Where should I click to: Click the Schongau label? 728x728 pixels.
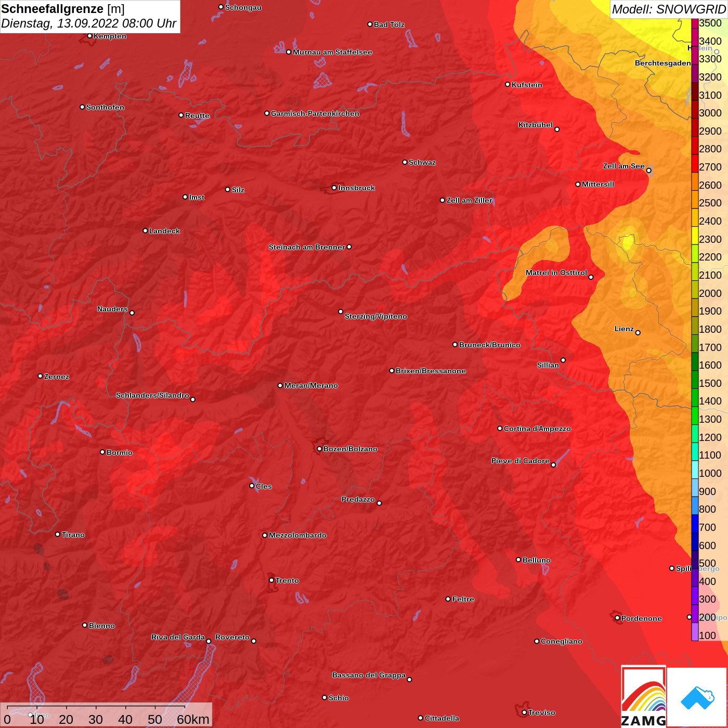point(243,8)
